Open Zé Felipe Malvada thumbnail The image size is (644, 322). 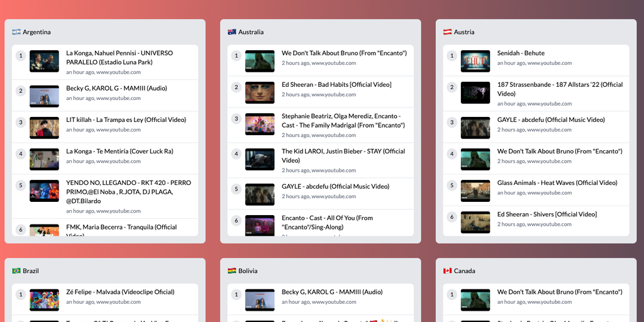point(45,300)
